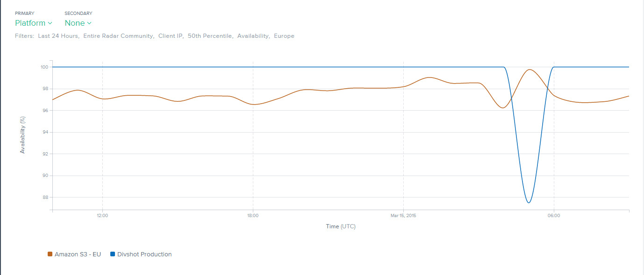
Task: Click the Mar 15, 2015 axis label
Action: [403, 216]
